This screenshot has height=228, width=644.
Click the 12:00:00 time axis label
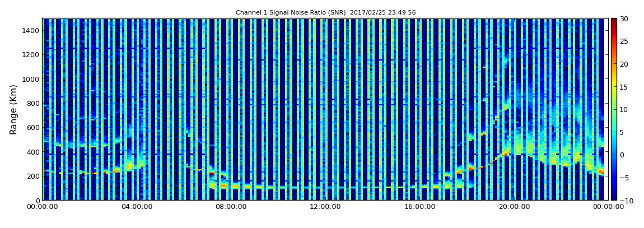325,207
